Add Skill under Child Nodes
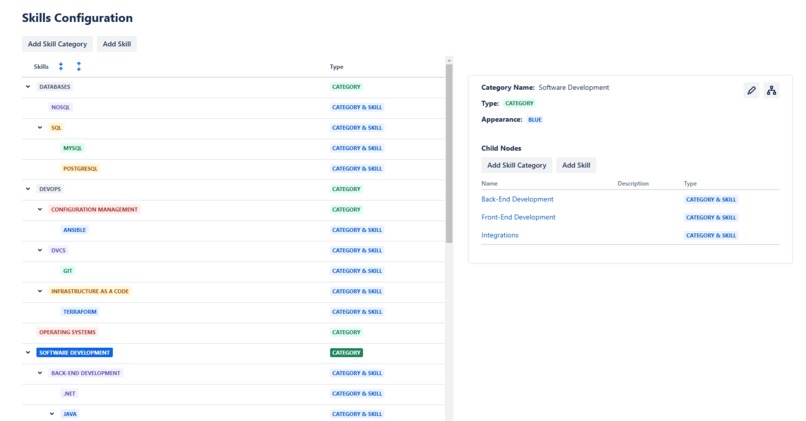 [x=576, y=165]
